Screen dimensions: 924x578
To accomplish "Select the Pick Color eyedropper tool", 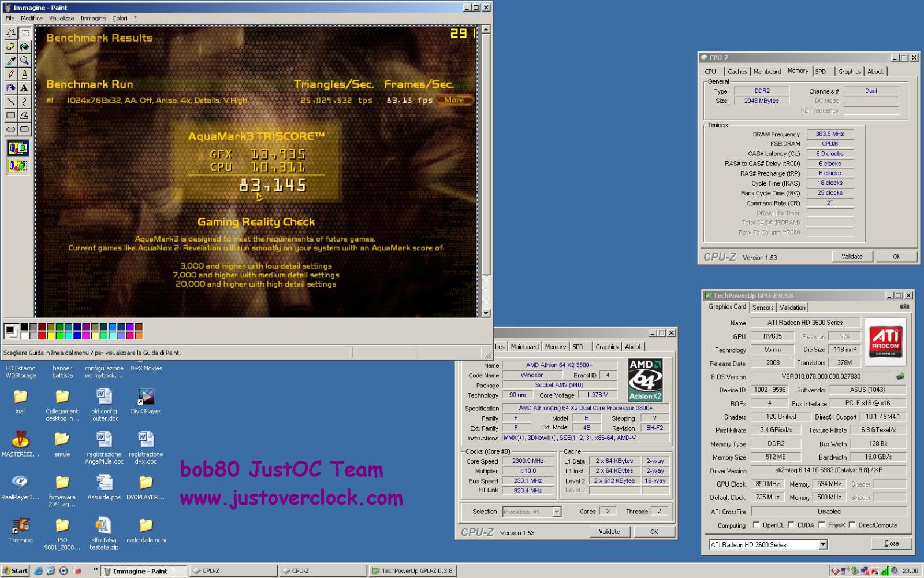I will click(10, 60).
